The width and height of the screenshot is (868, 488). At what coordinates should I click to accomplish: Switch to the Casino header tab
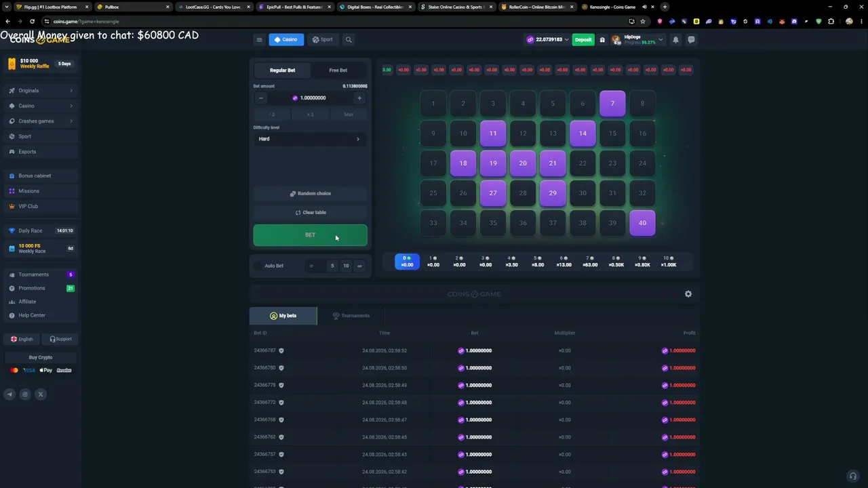286,39
